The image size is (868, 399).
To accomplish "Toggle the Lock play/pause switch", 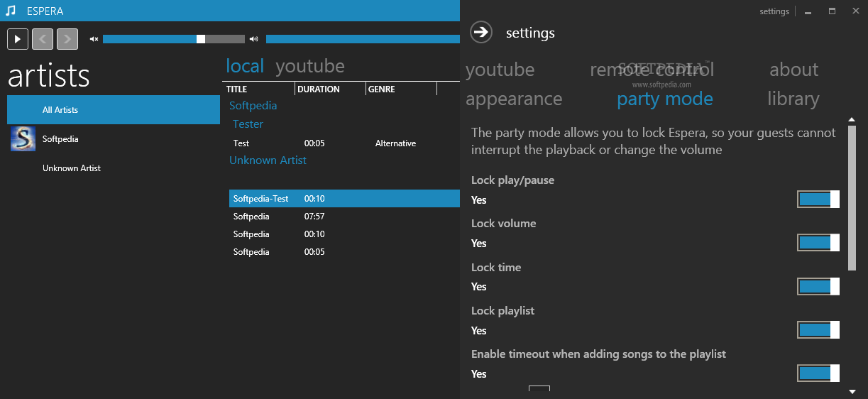I will [818, 199].
